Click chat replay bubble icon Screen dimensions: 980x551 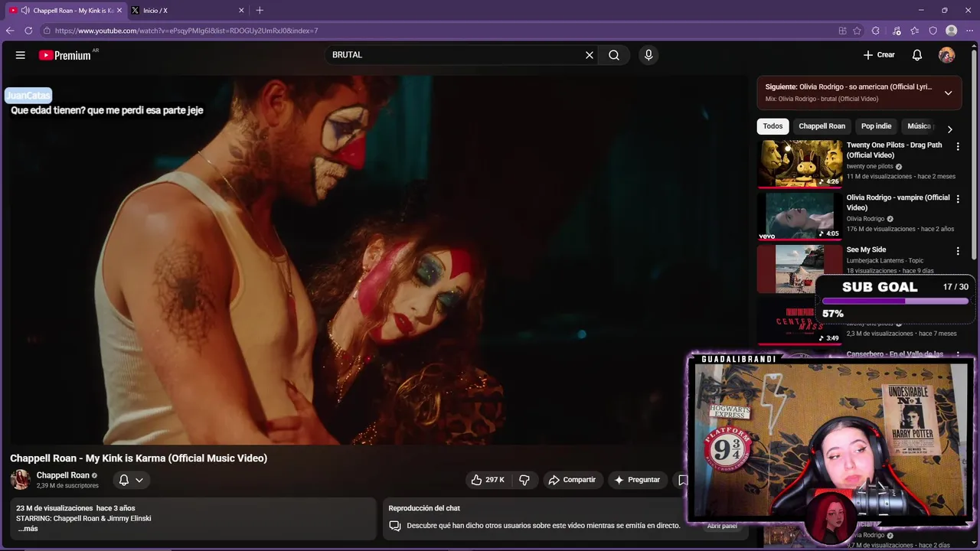pos(395,526)
